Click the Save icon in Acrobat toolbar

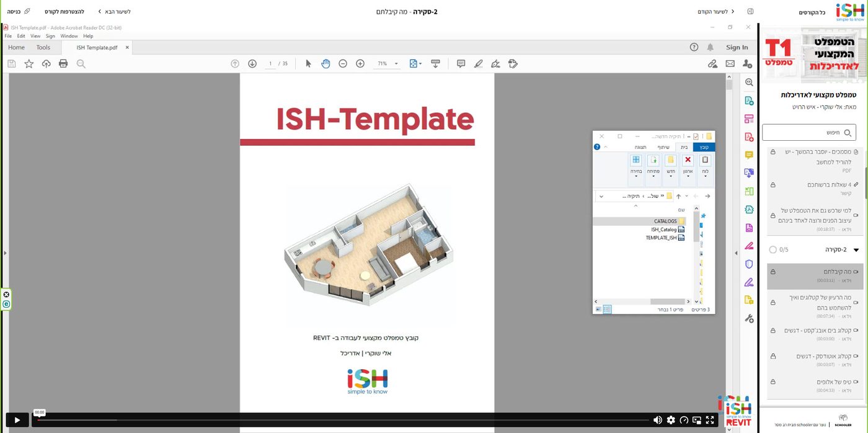[11, 63]
